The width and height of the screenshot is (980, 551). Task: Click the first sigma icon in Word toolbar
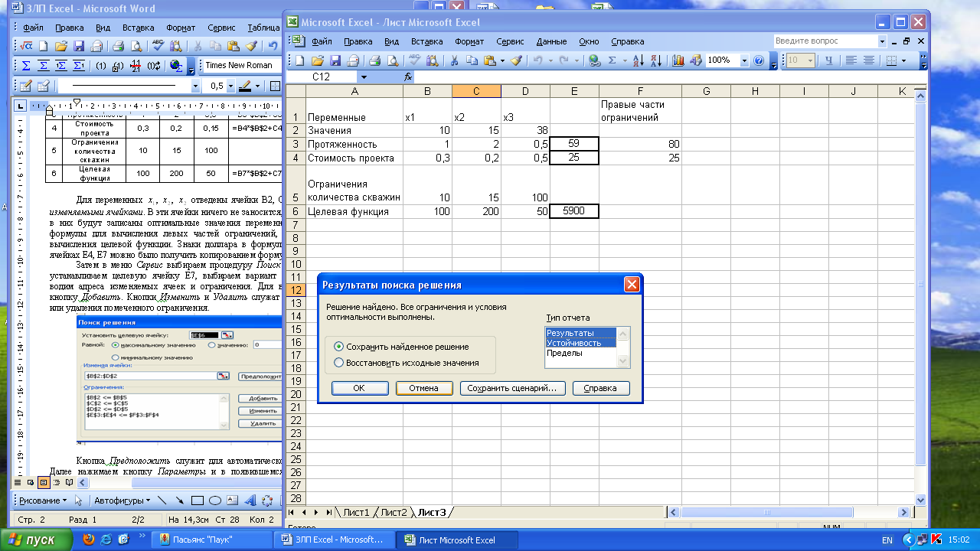point(25,66)
